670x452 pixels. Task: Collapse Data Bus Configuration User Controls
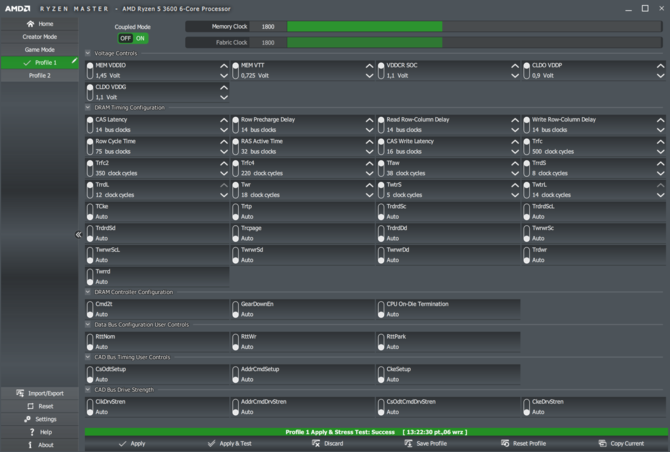click(88, 325)
